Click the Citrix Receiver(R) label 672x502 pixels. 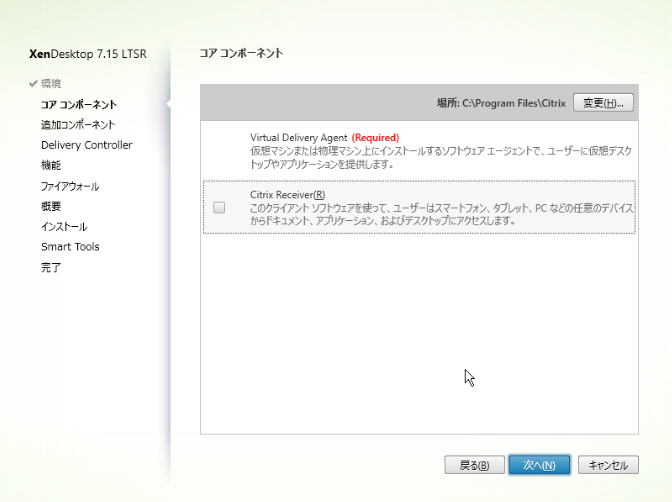288,195
